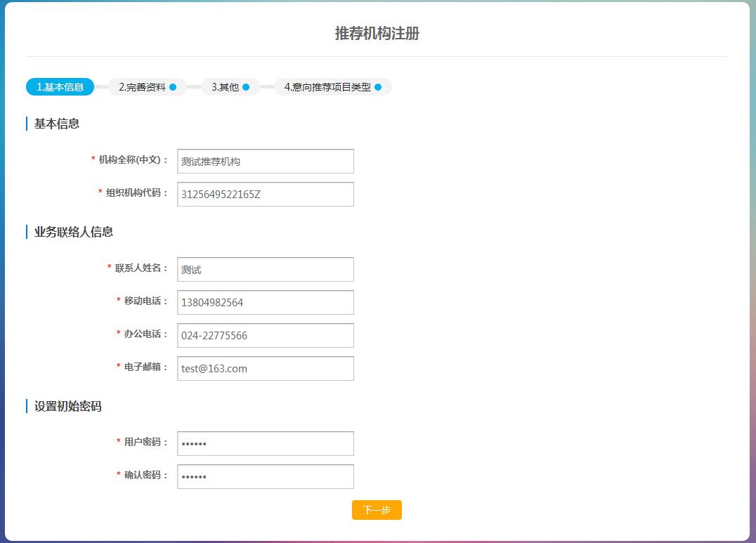Image resolution: width=756 pixels, height=543 pixels.
Task: Click the 基本信息 section heading
Action: tap(57, 124)
